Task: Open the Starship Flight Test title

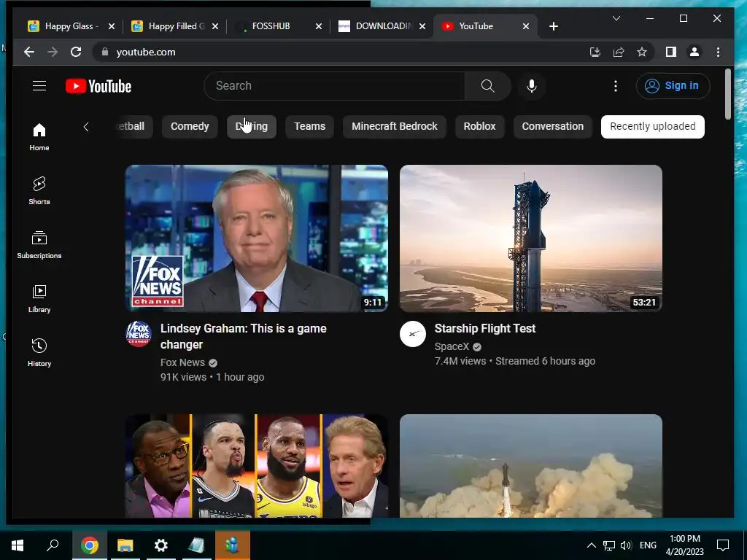Action: (x=485, y=329)
